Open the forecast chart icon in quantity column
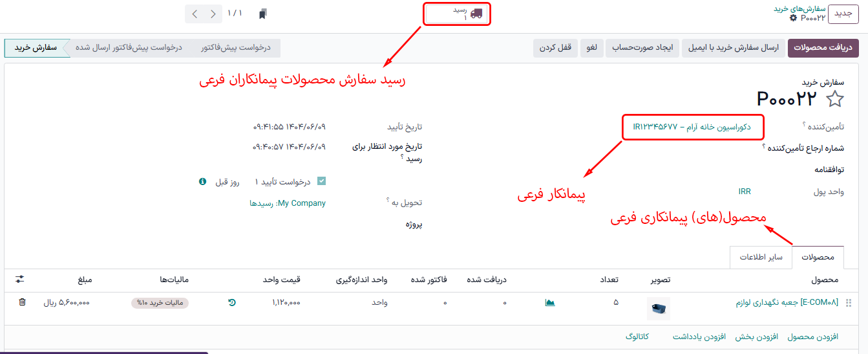 click(x=550, y=302)
